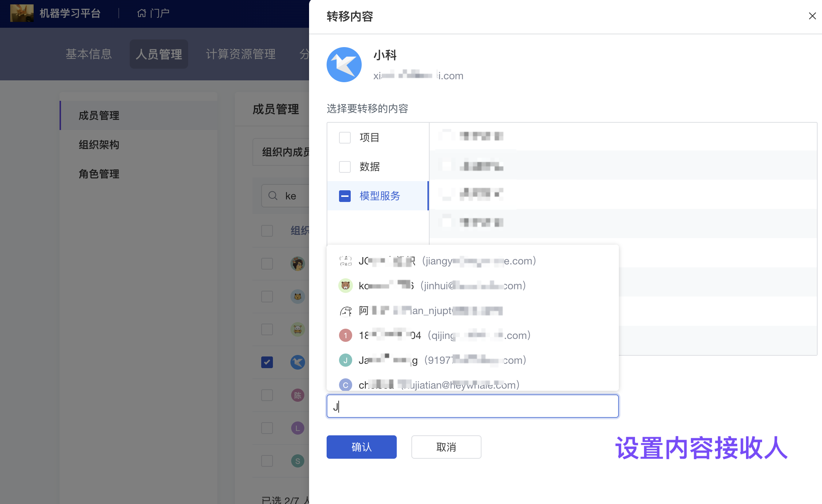Open the 基本信息 tab
Screen dimensions: 822x504
[x=89, y=54]
